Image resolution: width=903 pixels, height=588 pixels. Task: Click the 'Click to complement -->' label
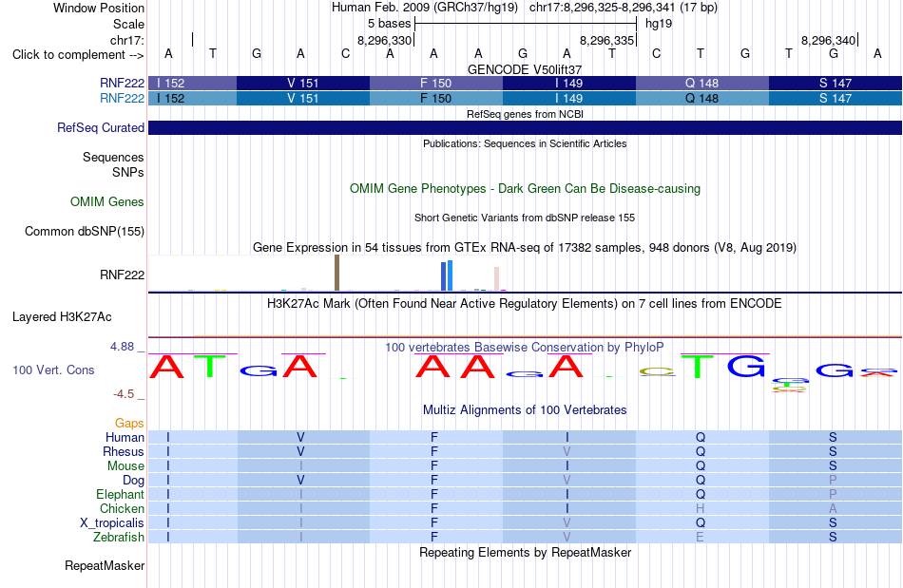78,55
